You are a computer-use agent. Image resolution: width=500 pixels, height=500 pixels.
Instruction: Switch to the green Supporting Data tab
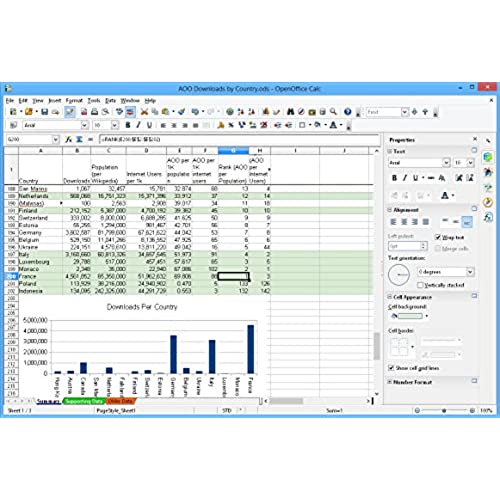(x=84, y=401)
